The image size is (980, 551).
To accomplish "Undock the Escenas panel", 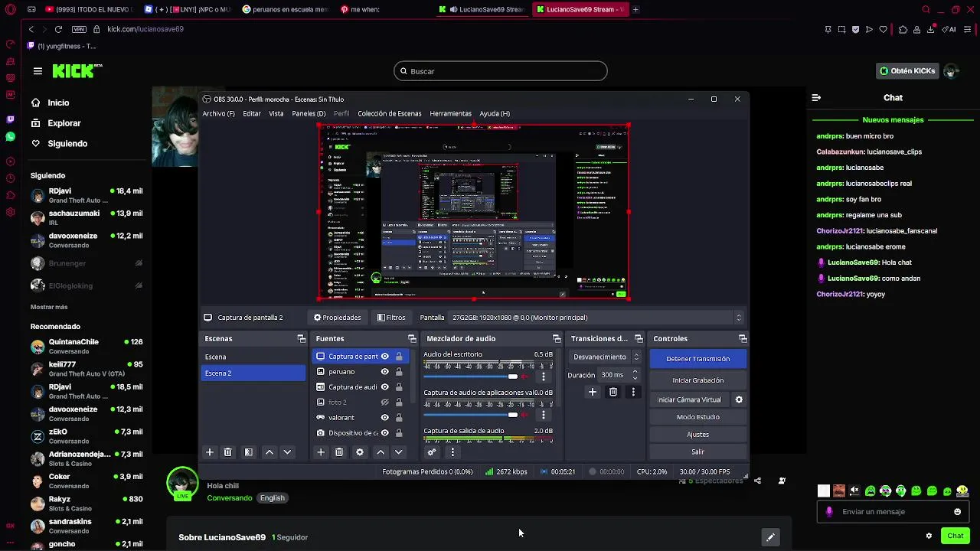I will [x=302, y=338].
